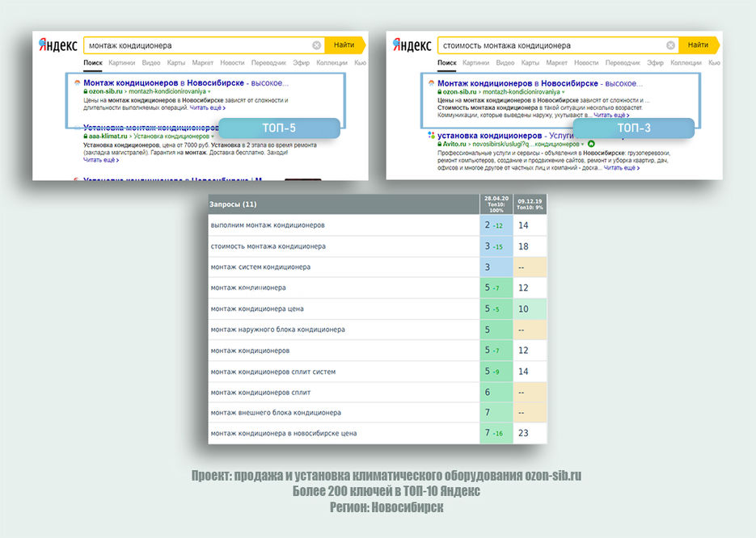This screenshot has height=538, width=756.
Task: Click the Найти button for 'стоимость монтажа кондиционера'
Action: pyautogui.click(x=698, y=45)
